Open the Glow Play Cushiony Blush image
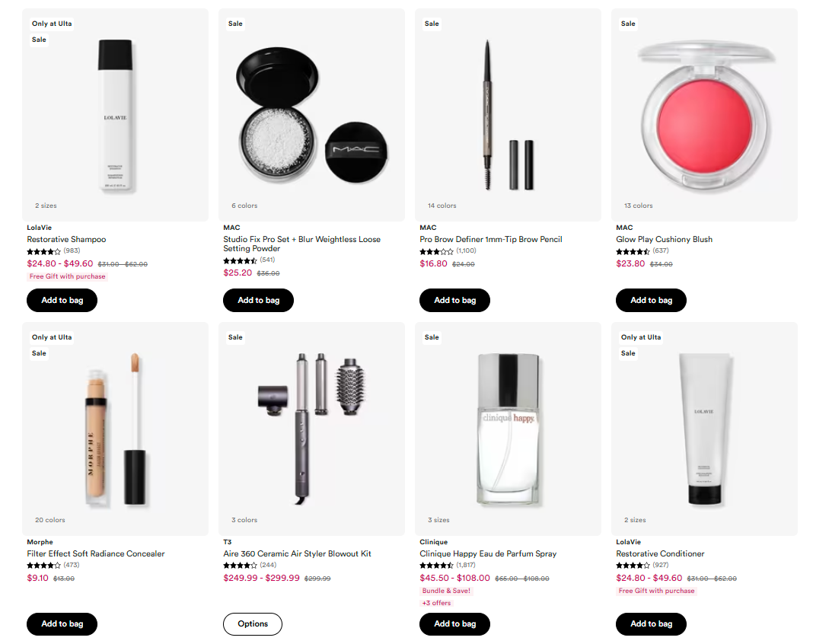The image size is (813, 644). pyautogui.click(x=704, y=115)
